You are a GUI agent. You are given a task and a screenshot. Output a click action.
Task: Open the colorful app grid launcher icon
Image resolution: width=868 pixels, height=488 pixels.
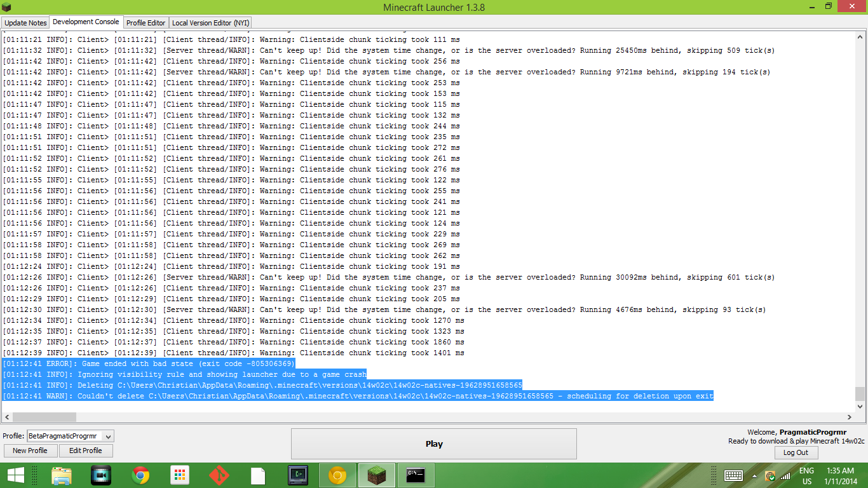[180, 475]
